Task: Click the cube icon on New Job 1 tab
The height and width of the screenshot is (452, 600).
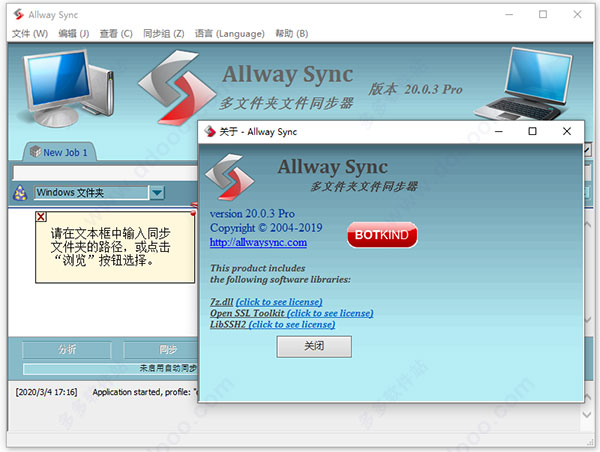Action: click(x=35, y=152)
